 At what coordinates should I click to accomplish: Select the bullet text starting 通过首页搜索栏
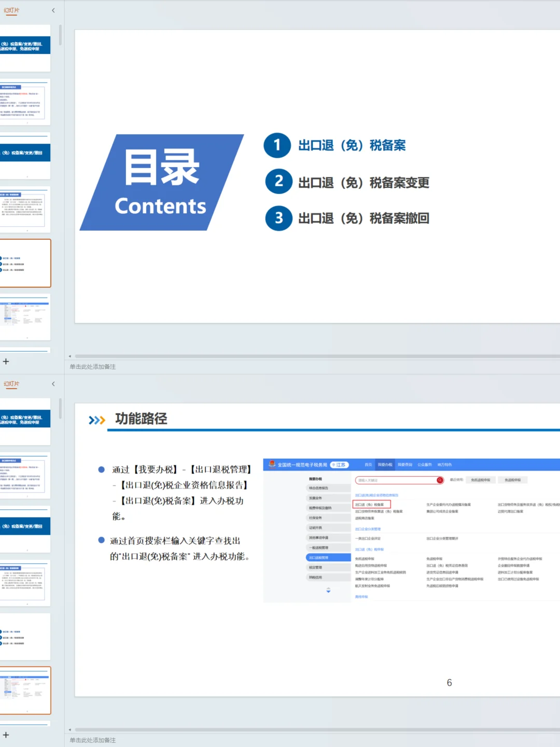[180, 548]
